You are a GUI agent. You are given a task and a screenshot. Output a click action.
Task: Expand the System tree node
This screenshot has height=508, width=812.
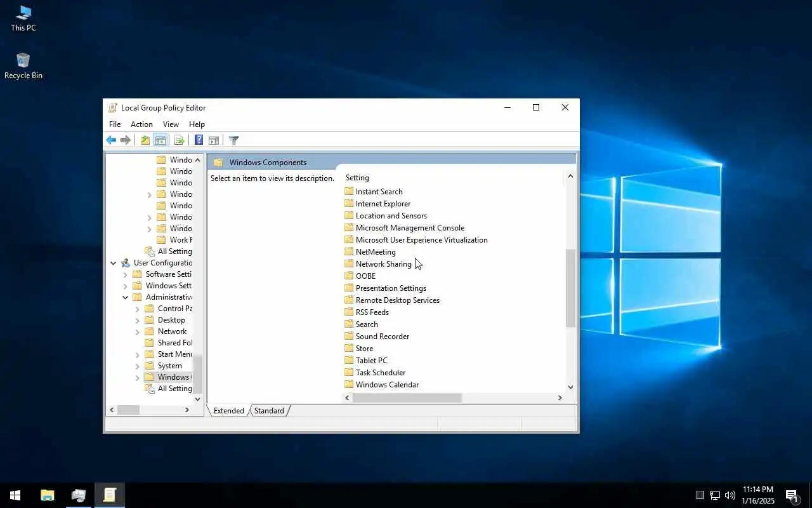pyautogui.click(x=137, y=366)
